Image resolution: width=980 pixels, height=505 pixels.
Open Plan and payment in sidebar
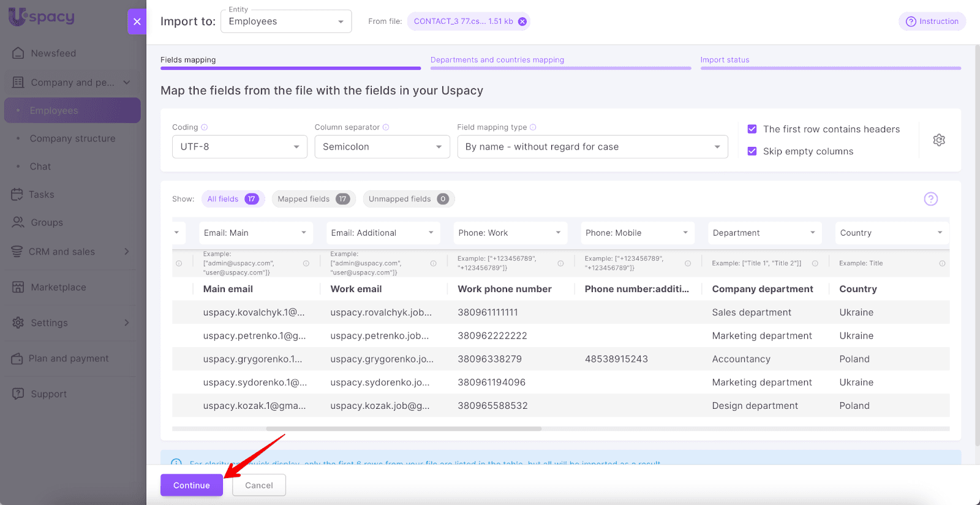point(68,359)
